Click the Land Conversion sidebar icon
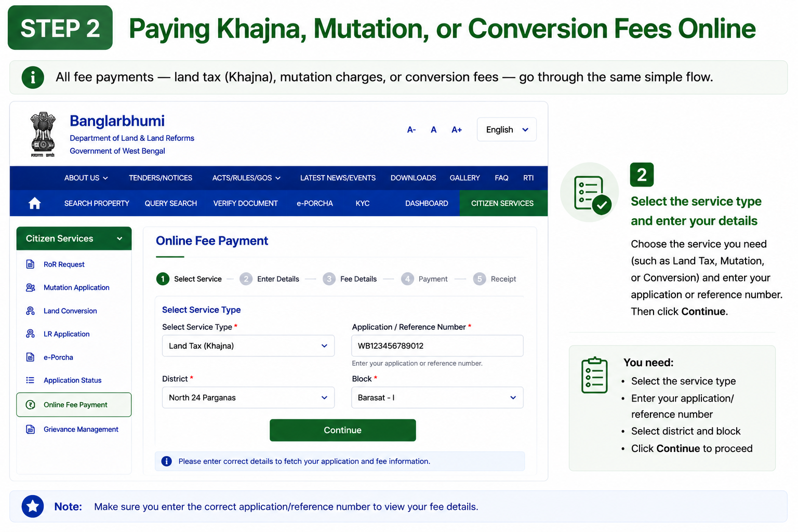Viewport: 798px width, 532px height. pos(30,311)
